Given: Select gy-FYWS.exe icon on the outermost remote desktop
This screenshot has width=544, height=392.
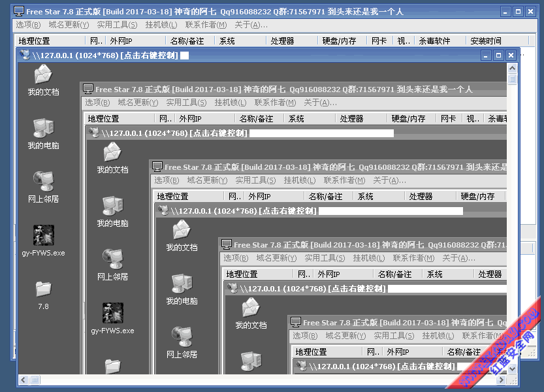Looking at the screenshot, I should pyautogui.click(x=43, y=241).
